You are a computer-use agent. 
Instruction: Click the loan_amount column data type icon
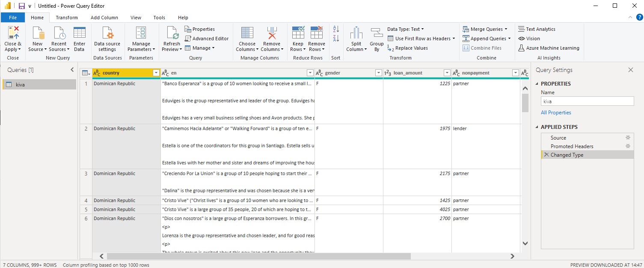click(x=388, y=73)
